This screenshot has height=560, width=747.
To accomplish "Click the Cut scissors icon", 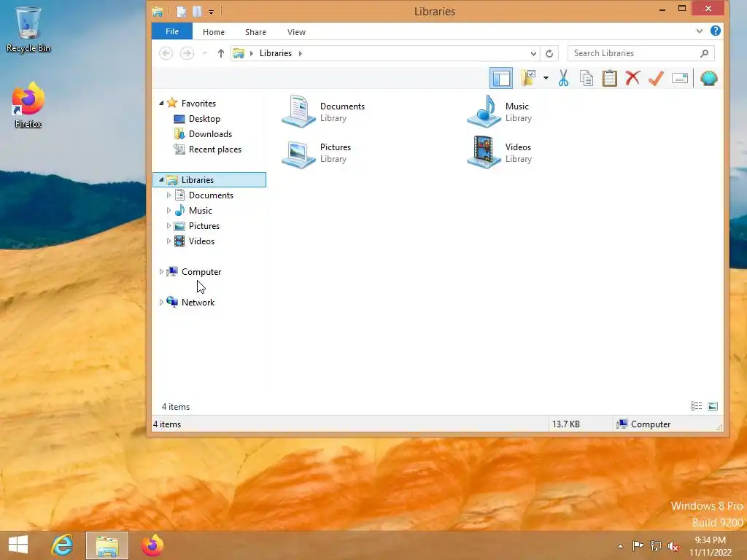I will (x=563, y=78).
